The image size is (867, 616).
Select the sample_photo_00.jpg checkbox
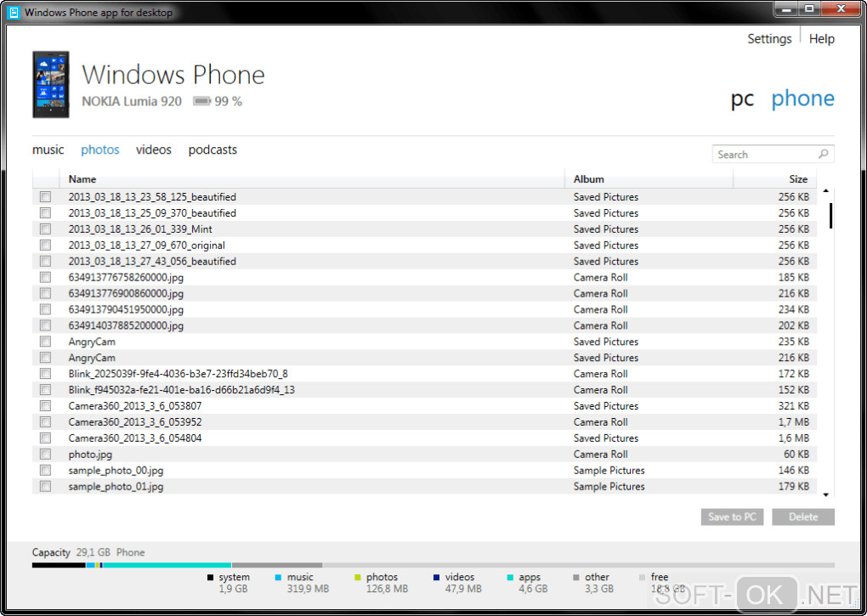coord(45,470)
